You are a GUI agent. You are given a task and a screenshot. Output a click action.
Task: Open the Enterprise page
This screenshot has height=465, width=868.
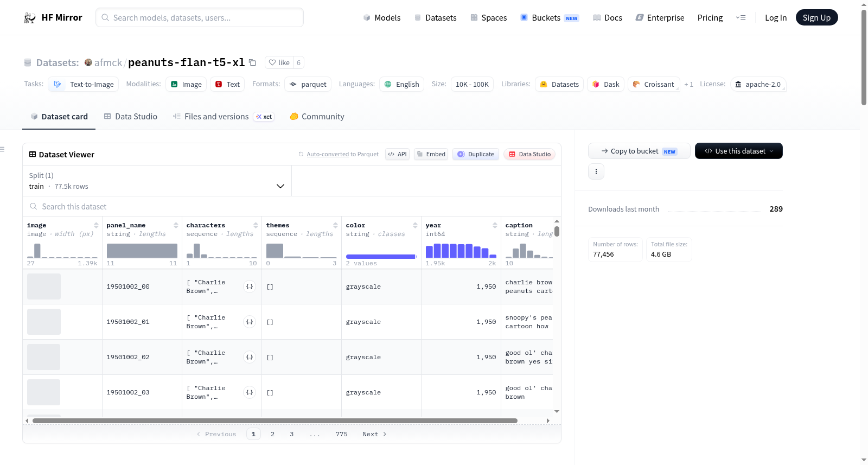tap(660, 18)
